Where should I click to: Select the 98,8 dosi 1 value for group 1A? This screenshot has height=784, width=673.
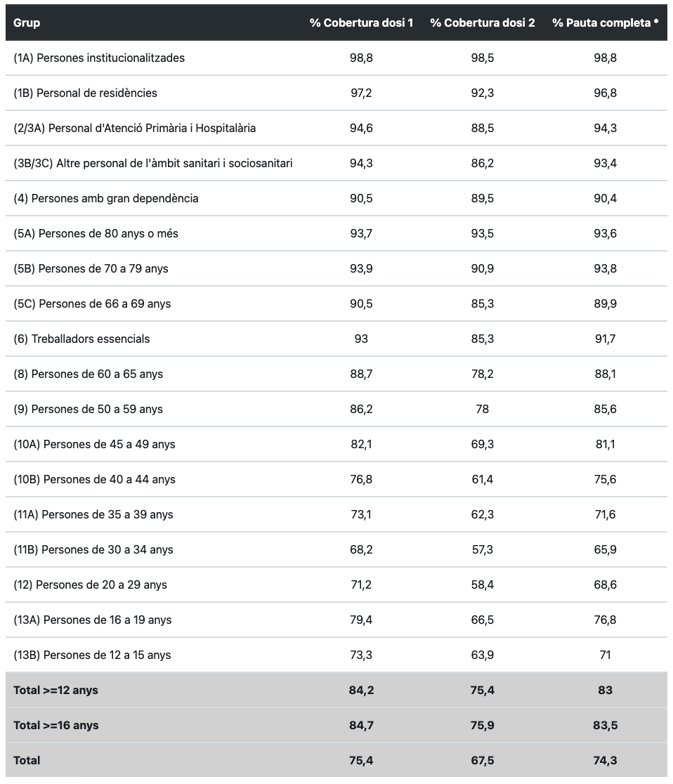(x=361, y=58)
